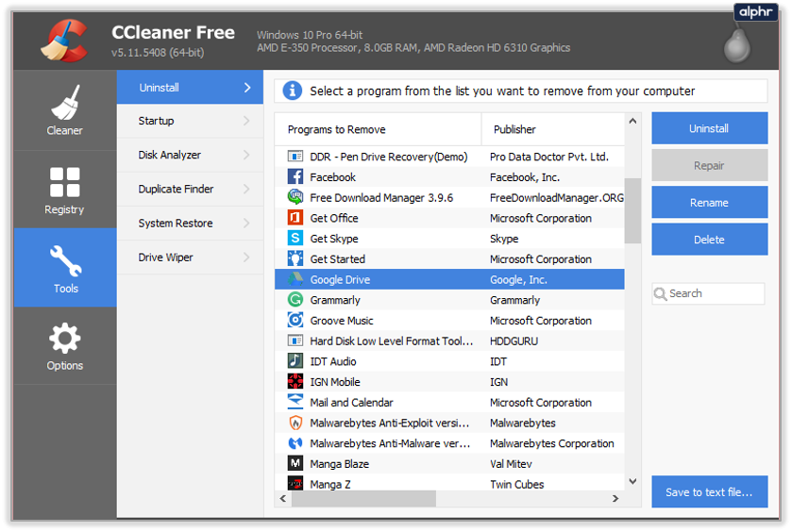Select the Grammarly icon in program list
Screen dimensions: 792x532
point(295,300)
